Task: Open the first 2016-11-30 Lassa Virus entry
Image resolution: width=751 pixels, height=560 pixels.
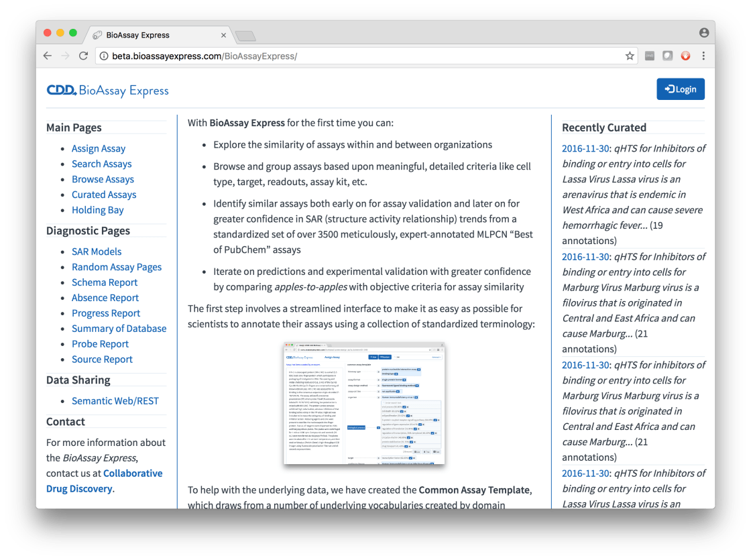Action: (x=585, y=148)
